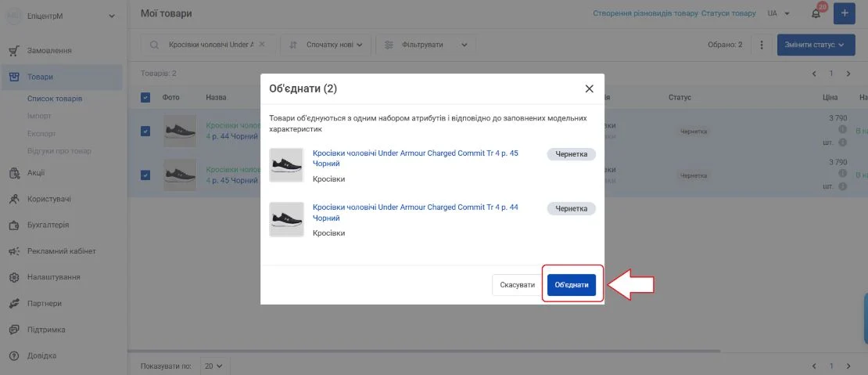Open UA language dropdown

point(778,13)
